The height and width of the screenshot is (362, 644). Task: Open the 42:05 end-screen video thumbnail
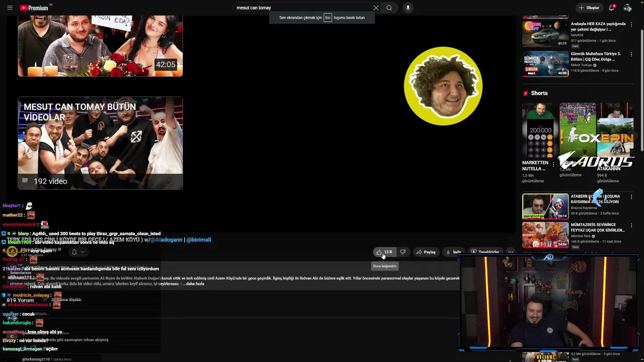tap(100, 46)
